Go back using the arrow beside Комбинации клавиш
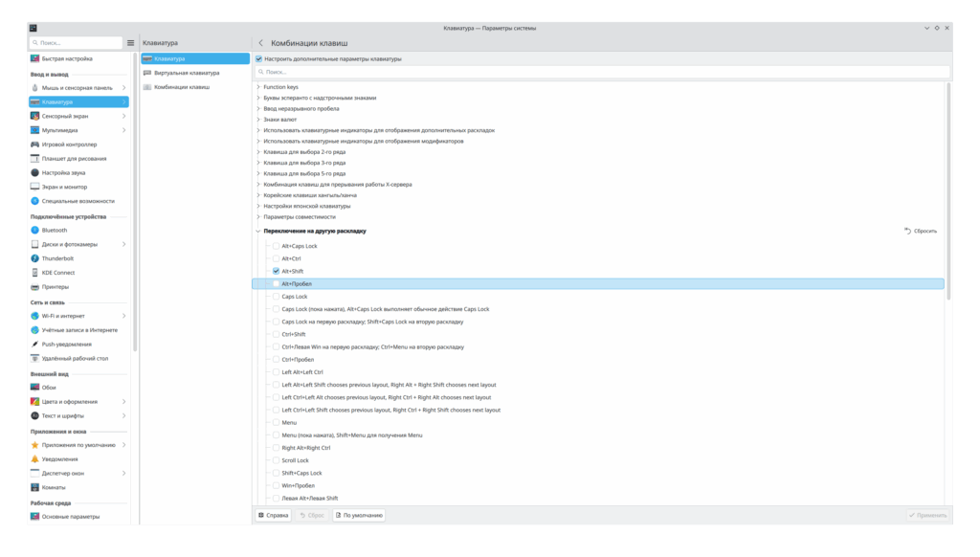This screenshot has width=980, height=557. [x=261, y=43]
